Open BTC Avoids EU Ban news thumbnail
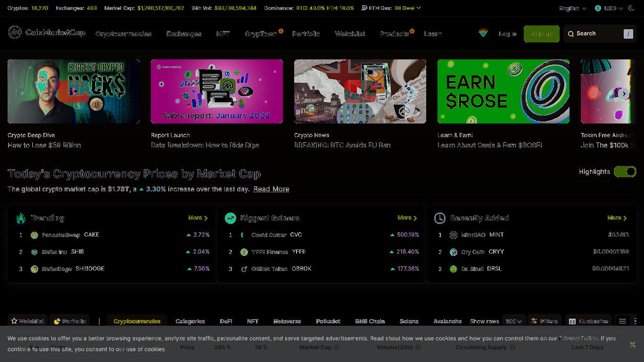This screenshot has width=644, height=362. click(360, 91)
